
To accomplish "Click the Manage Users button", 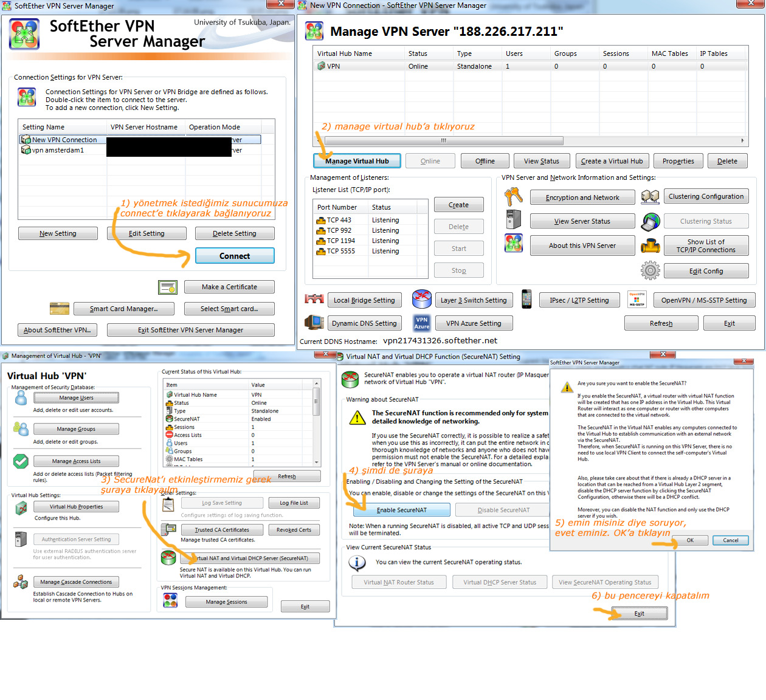I will (x=76, y=397).
